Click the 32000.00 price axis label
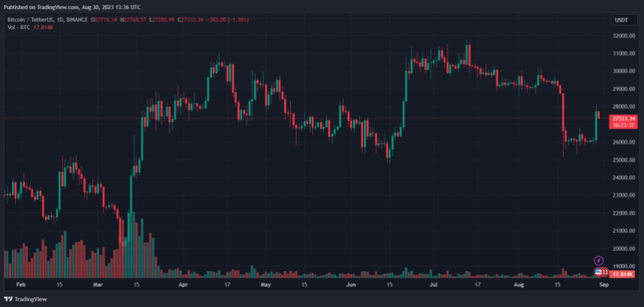 click(x=624, y=35)
